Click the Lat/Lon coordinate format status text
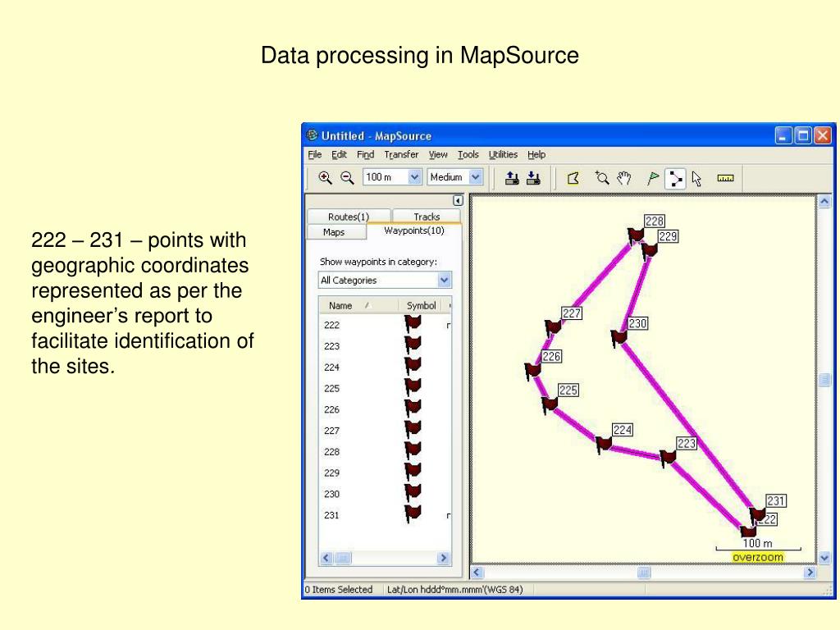Screen dimensions: 840x630 pyautogui.click(x=454, y=589)
